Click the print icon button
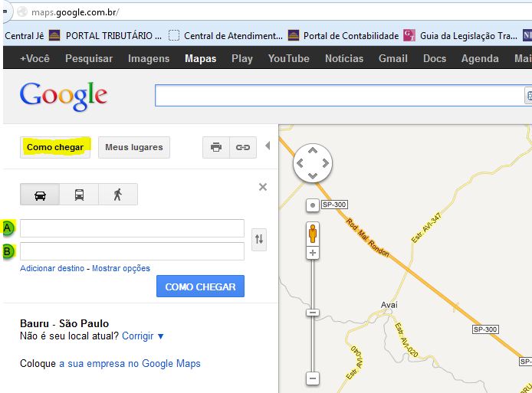This screenshot has width=532, height=393. (216, 147)
